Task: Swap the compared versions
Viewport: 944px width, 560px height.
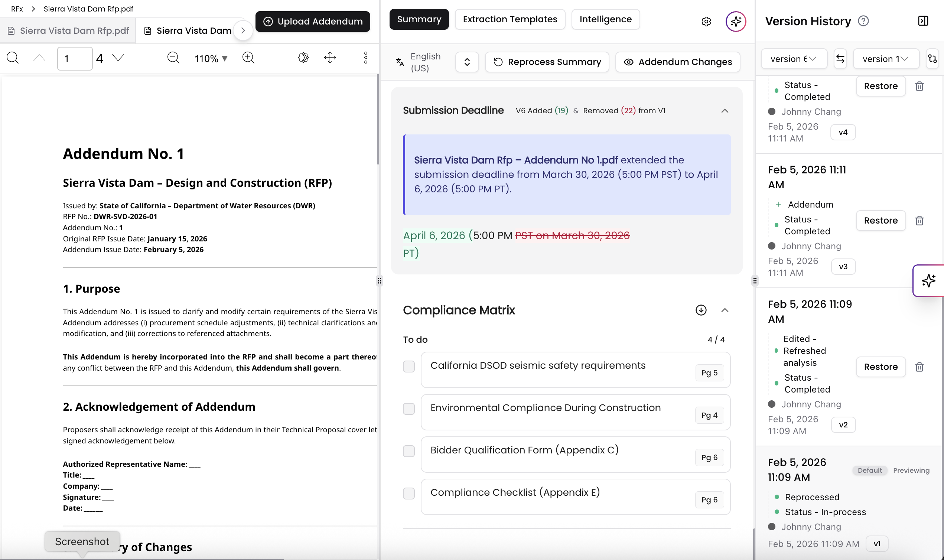Action: 840,59
